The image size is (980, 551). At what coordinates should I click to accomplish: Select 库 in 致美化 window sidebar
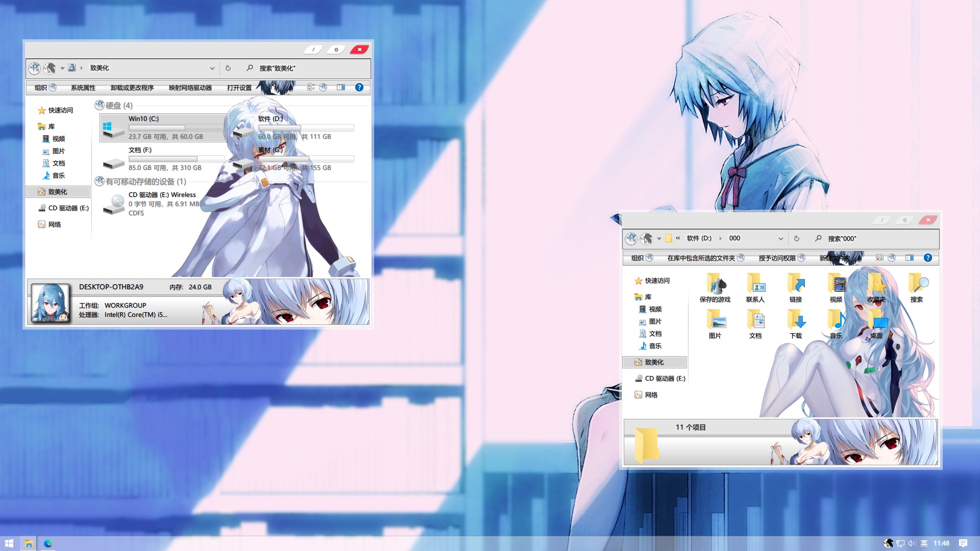(46, 127)
